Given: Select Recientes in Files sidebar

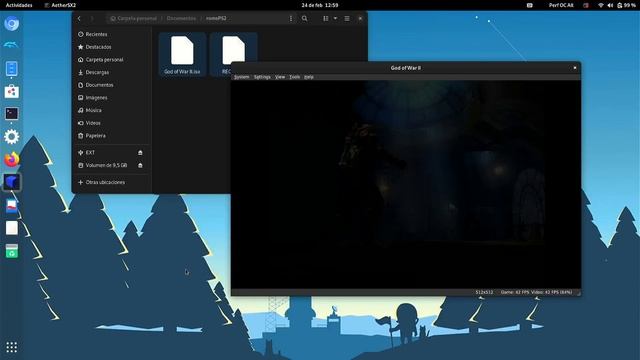Looking at the screenshot, I should (112, 34).
